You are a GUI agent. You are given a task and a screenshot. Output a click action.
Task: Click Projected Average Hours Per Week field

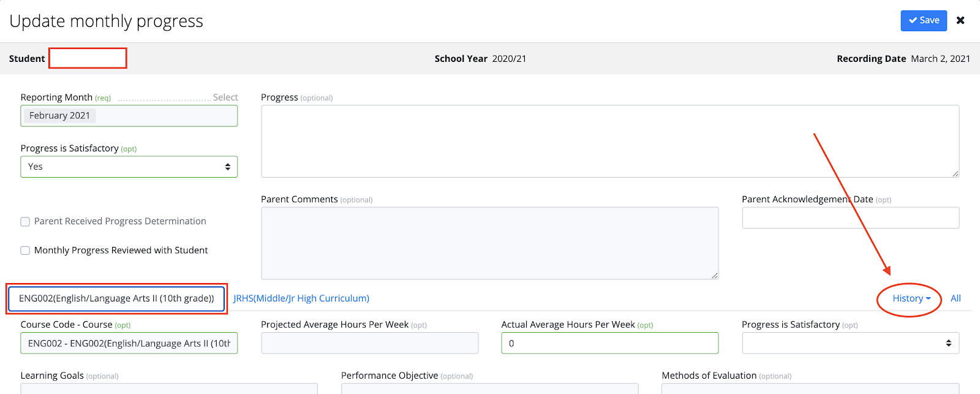(x=369, y=343)
